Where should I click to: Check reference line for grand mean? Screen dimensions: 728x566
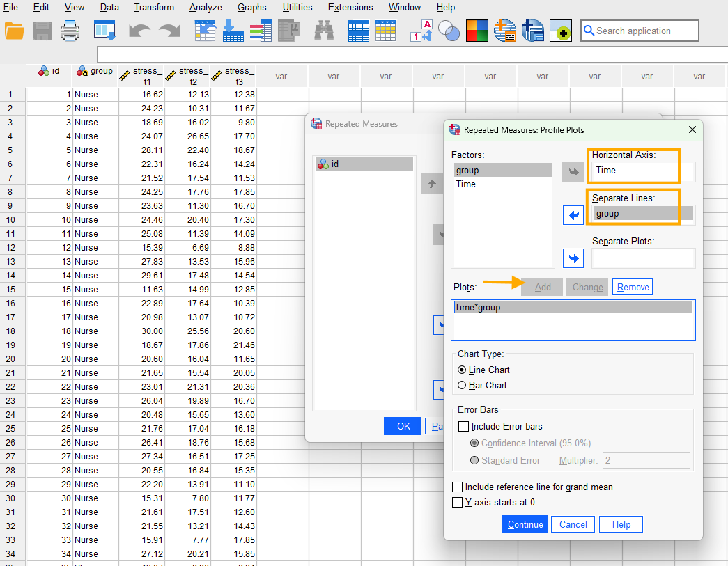(457, 487)
